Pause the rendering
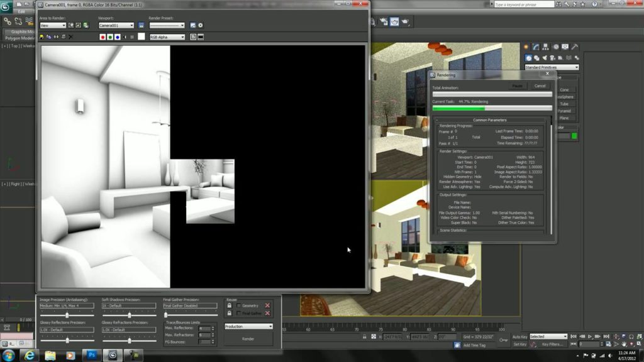 517,85
